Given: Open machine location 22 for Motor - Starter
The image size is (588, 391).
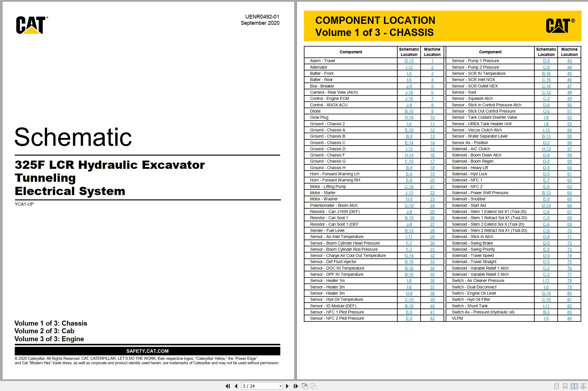Looking at the screenshot, I should [432, 193].
